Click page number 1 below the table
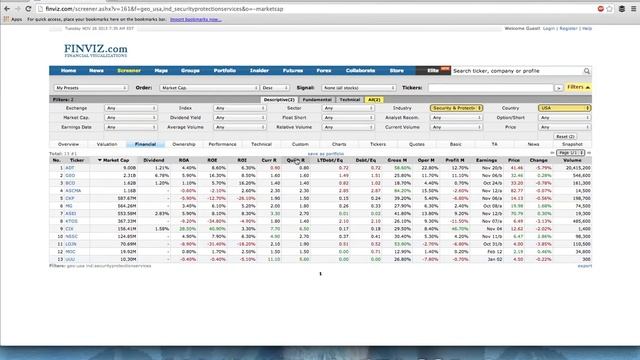This screenshot has width=640, height=360. point(320,274)
